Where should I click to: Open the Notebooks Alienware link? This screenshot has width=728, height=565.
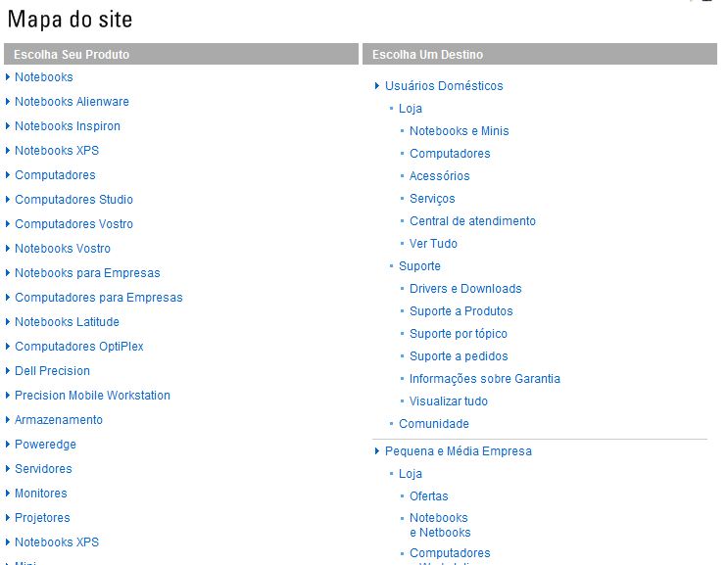[72, 102]
